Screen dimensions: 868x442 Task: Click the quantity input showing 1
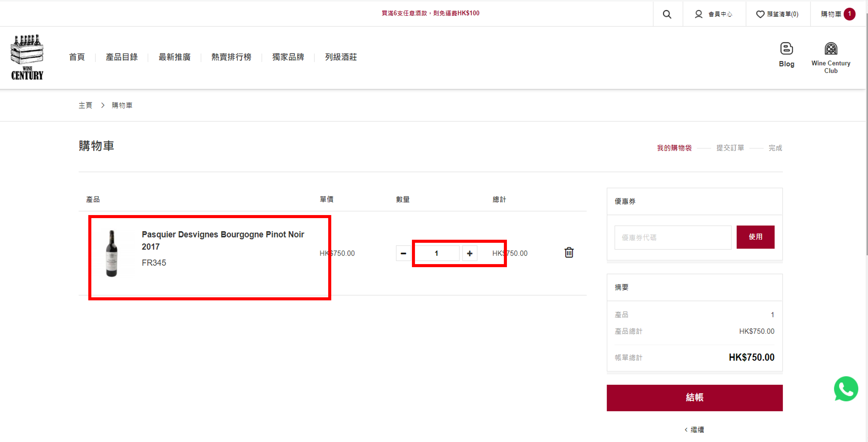(x=436, y=253)
